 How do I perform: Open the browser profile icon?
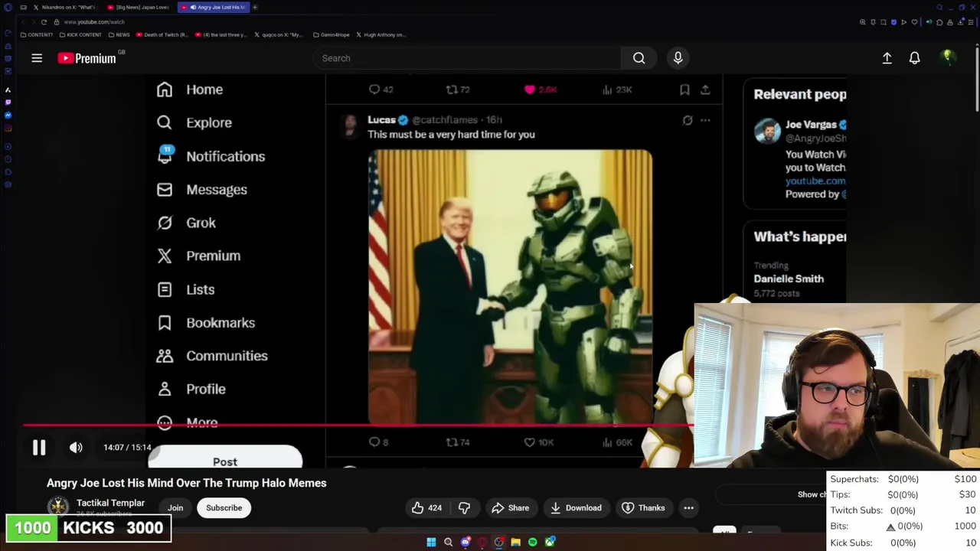[950, 22]
